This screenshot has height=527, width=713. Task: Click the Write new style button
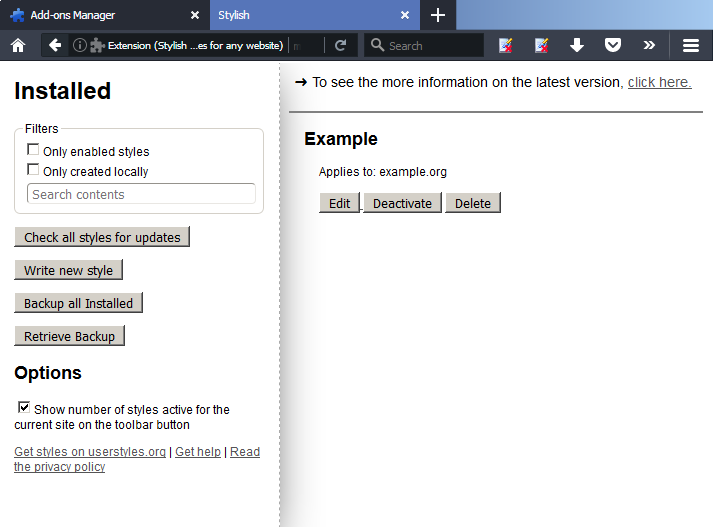(x=68, y=270)
